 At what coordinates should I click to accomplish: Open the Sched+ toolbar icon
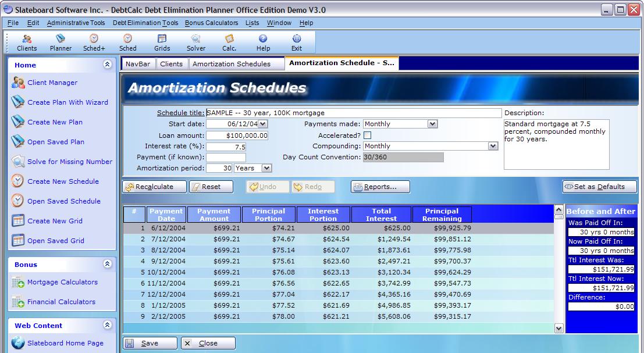(94, 42)
